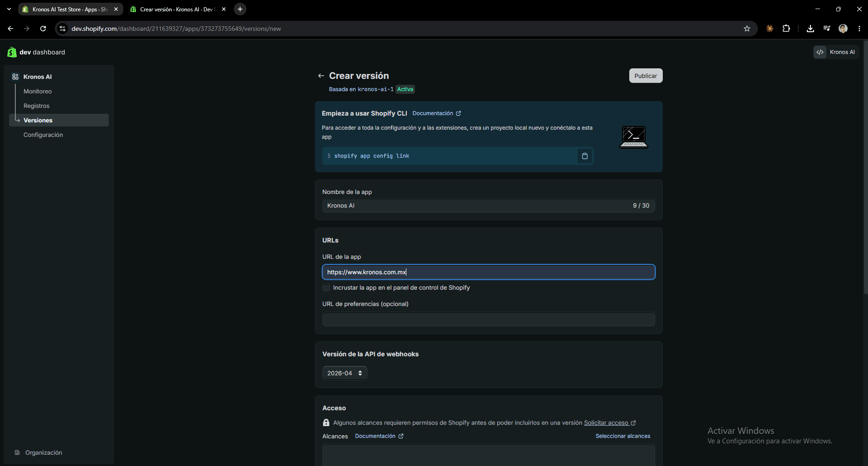Switch to Kronos AI Test Store tab

point(70,9)
